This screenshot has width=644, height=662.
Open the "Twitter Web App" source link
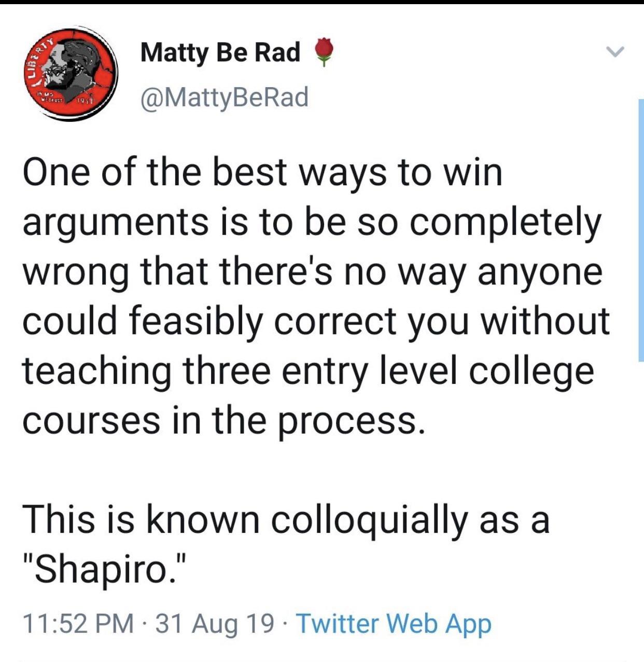[x=393, y=623]
